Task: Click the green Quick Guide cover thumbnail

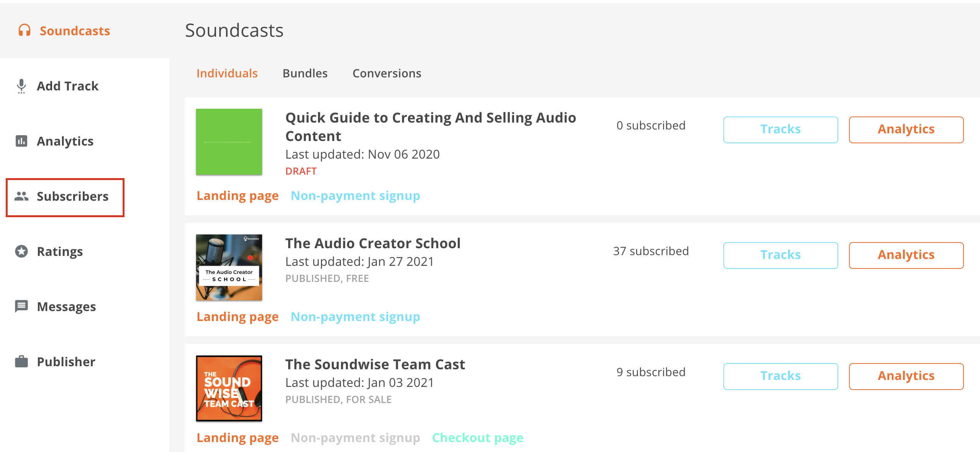Action: pos(229,142)
